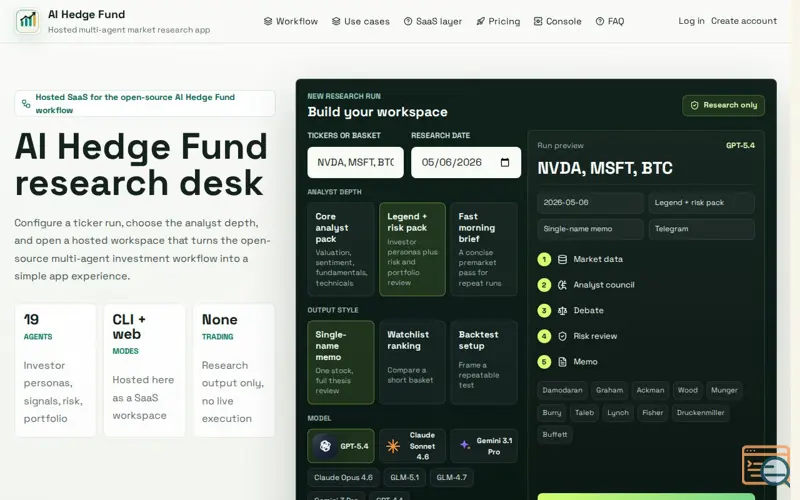
Task: Click the Ackman persona chip
Action: point(651,390)
